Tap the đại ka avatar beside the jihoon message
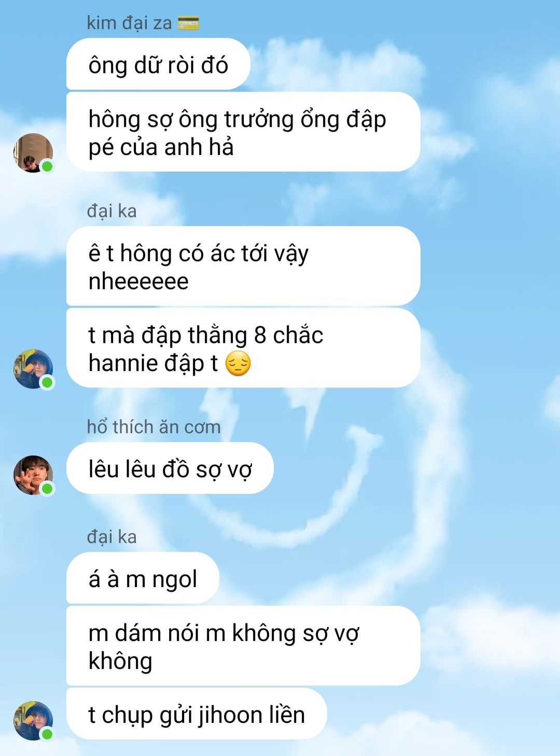Image resolution: width=560 pixels, height=756 pixels. (33, 721)
